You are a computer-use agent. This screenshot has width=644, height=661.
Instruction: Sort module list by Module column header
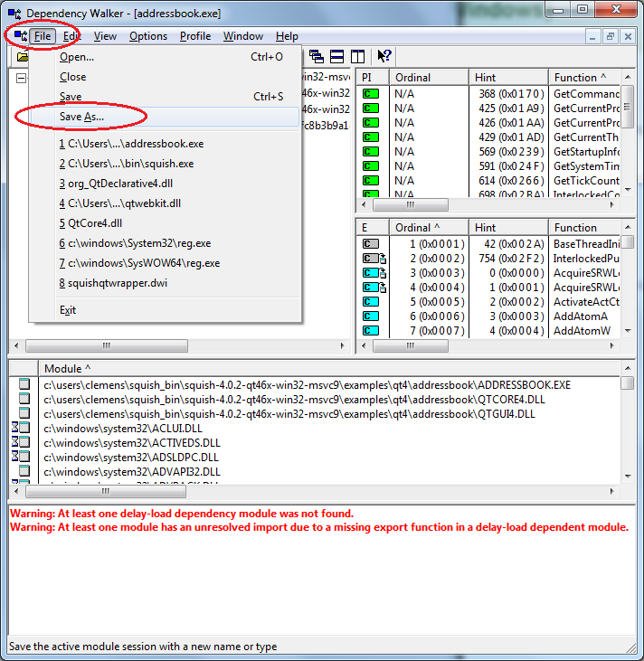point(68,368)
